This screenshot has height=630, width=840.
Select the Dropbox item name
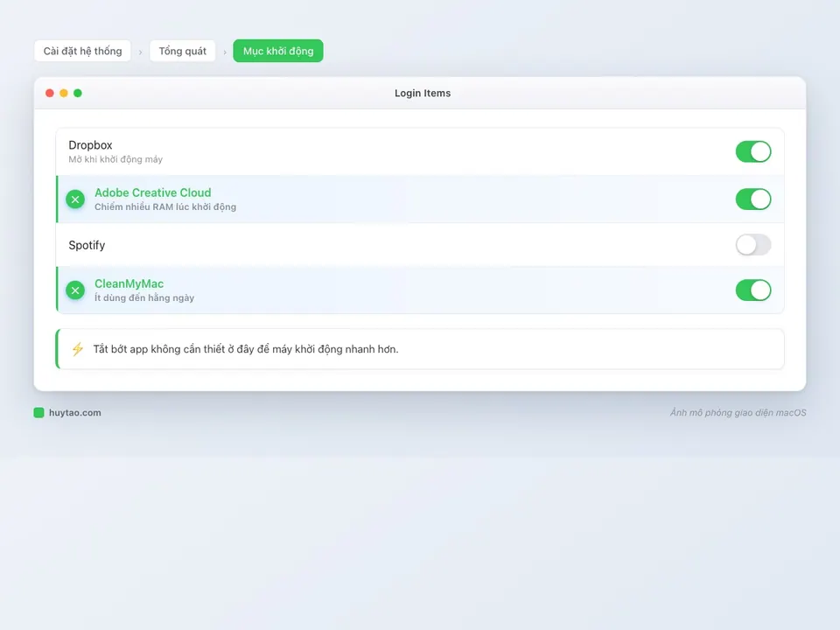pos(90,145)
